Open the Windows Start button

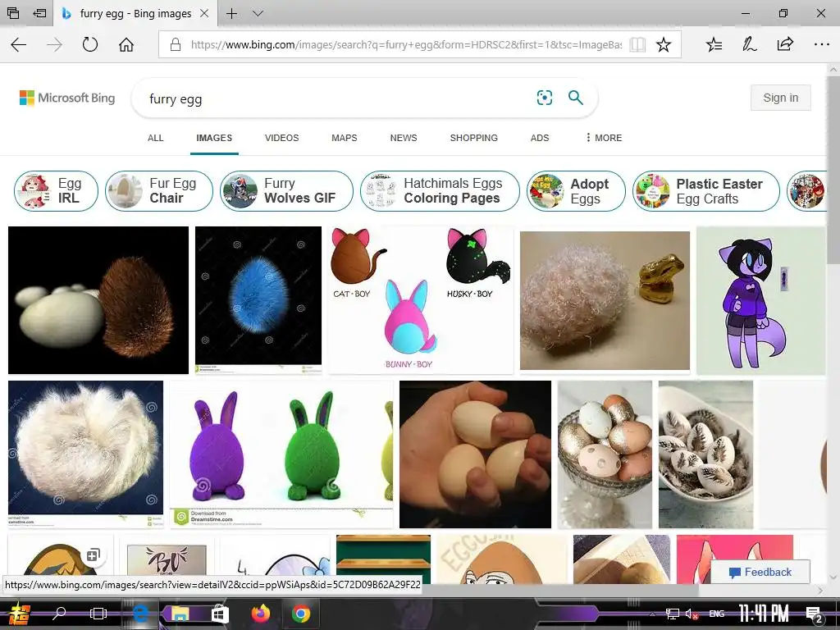(x=18, y=614)
